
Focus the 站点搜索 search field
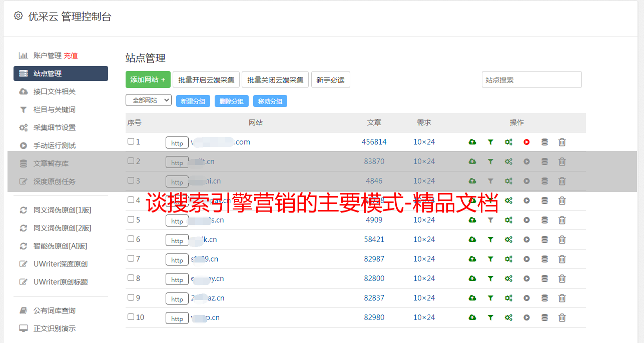pos(532,79)
